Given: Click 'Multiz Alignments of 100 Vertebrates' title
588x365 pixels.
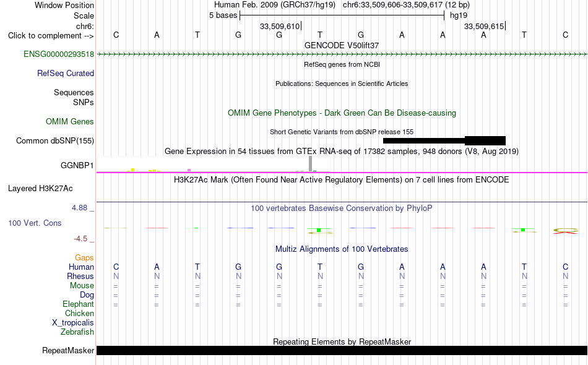Looking at the screenshot, I should click(342, 249).
